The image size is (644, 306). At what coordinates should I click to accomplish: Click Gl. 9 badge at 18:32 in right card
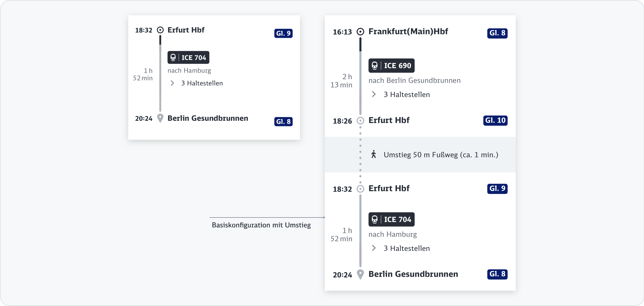pyautogui.click(x=497, y=189)
